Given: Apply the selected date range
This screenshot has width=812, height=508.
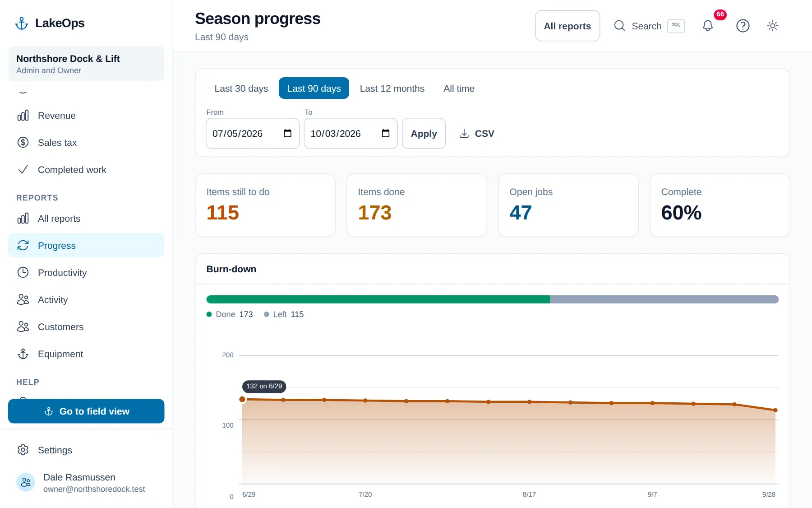Looking at the screenshot, I should tap(424, 134).
